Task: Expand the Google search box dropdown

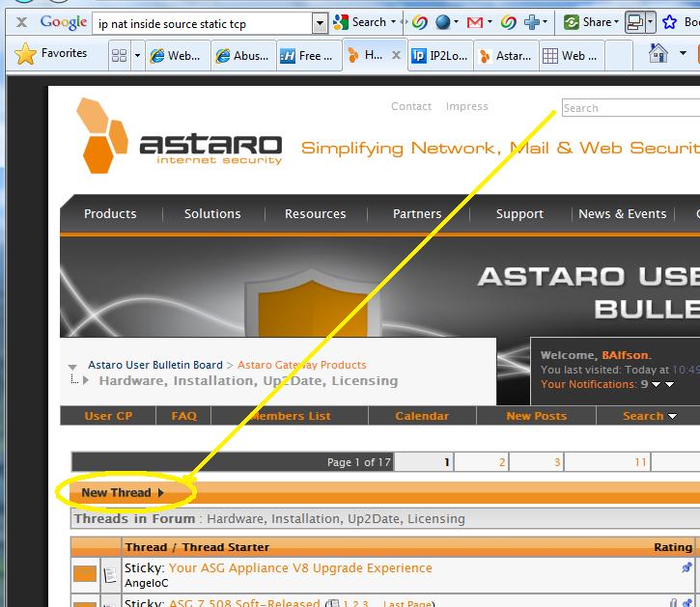Action: coord(320,22)
